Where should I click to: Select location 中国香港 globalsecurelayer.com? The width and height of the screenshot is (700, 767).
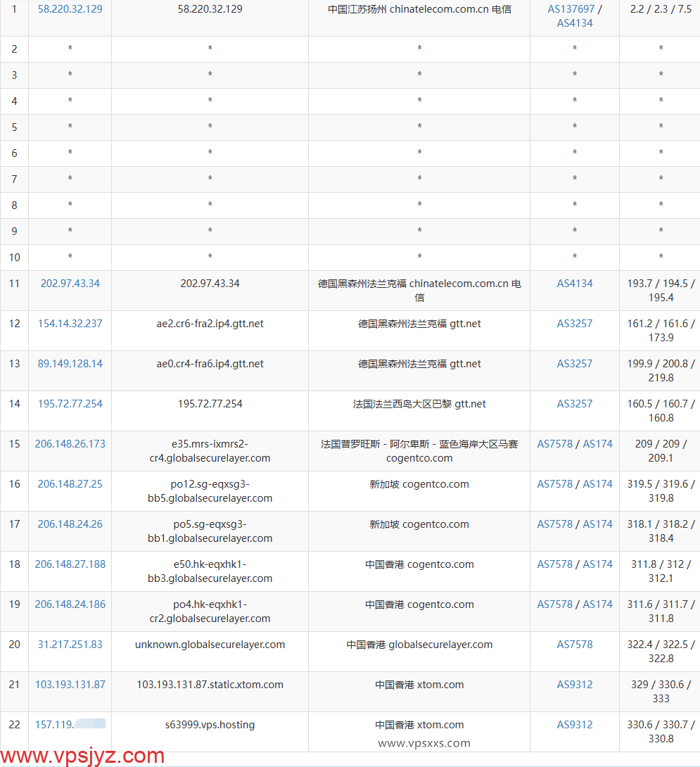click(x=419, y=645)
